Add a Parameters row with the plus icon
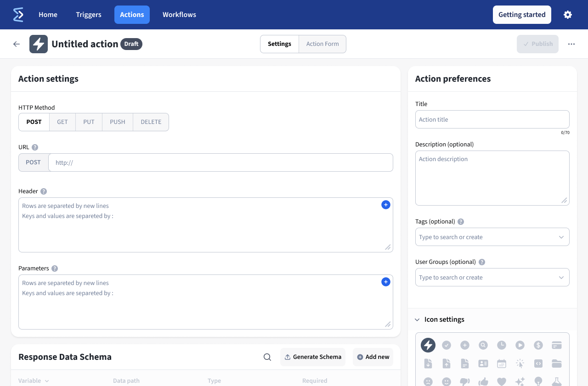The image size is (588, 386). tap(386, 282)
